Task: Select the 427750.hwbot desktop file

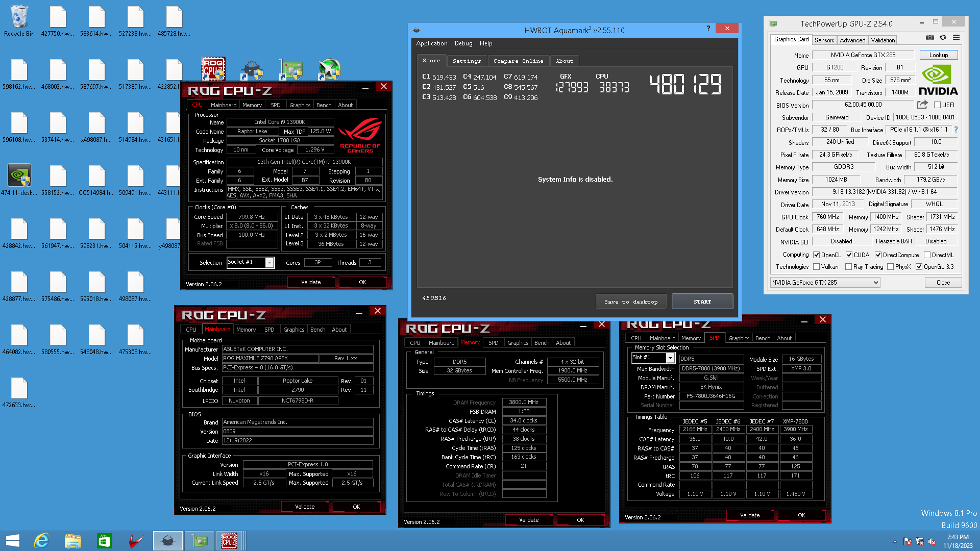Action: click(x=58, y=21)
